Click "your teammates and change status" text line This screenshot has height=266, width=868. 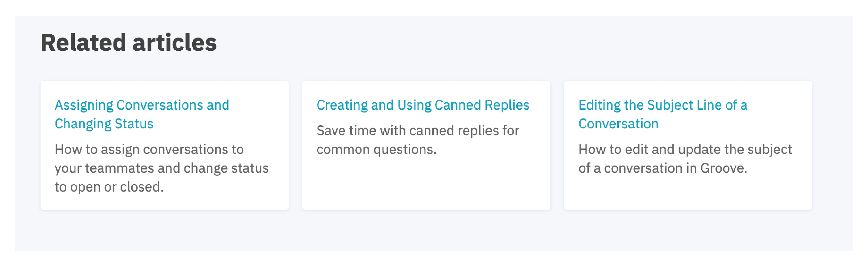coord(162,168)
